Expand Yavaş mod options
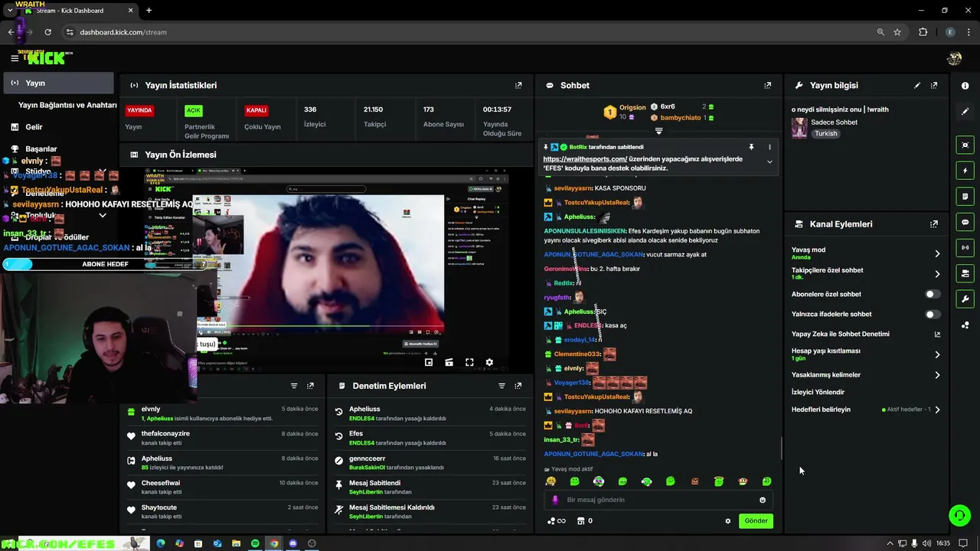The height and width of the screenshot is (551, 980). [937, 253]
